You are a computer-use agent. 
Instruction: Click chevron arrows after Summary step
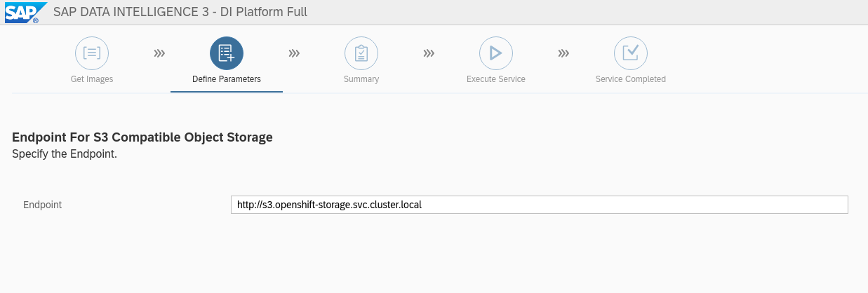(429, 53)
